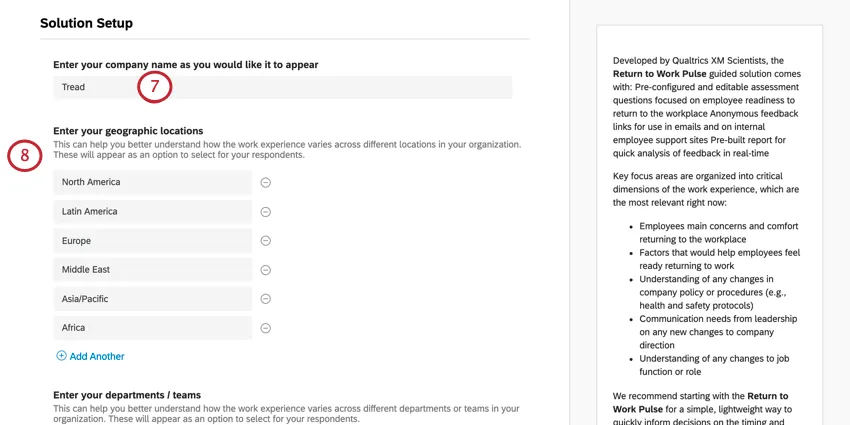Click the plus icon beside Add Another
The height and width of the screenshot is (425, 850).
coord(61,356)
